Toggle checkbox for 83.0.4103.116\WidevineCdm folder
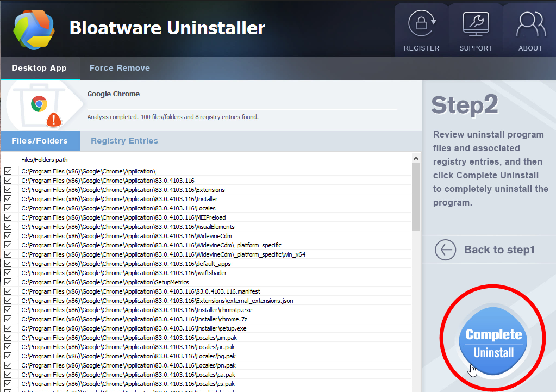The image size is (556, 392). click(8, 236)
